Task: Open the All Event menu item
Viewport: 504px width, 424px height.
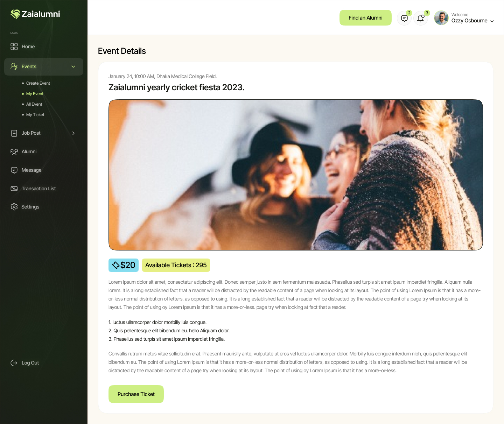Action: [34, 104]
